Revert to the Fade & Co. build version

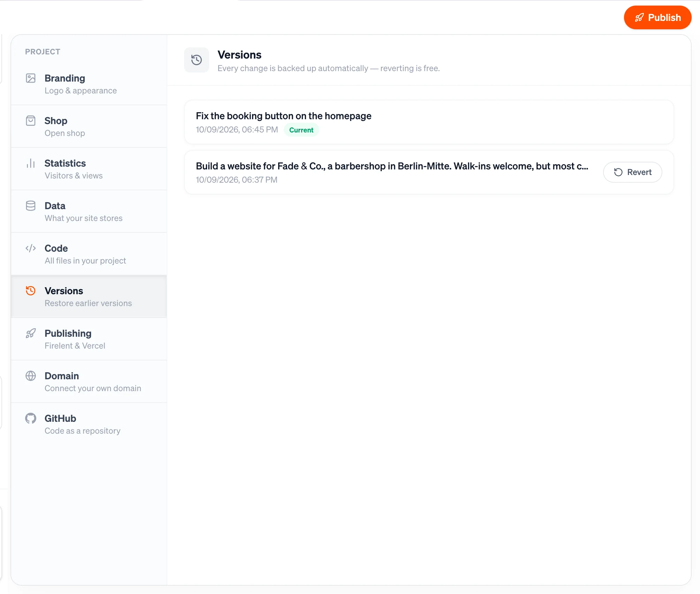coord(632,172)
